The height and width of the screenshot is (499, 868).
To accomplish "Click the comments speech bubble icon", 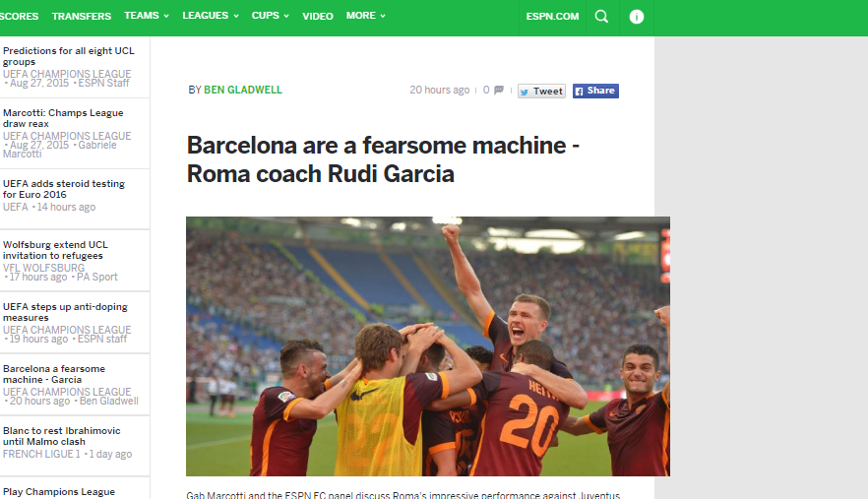I will [x=499, y=90].
